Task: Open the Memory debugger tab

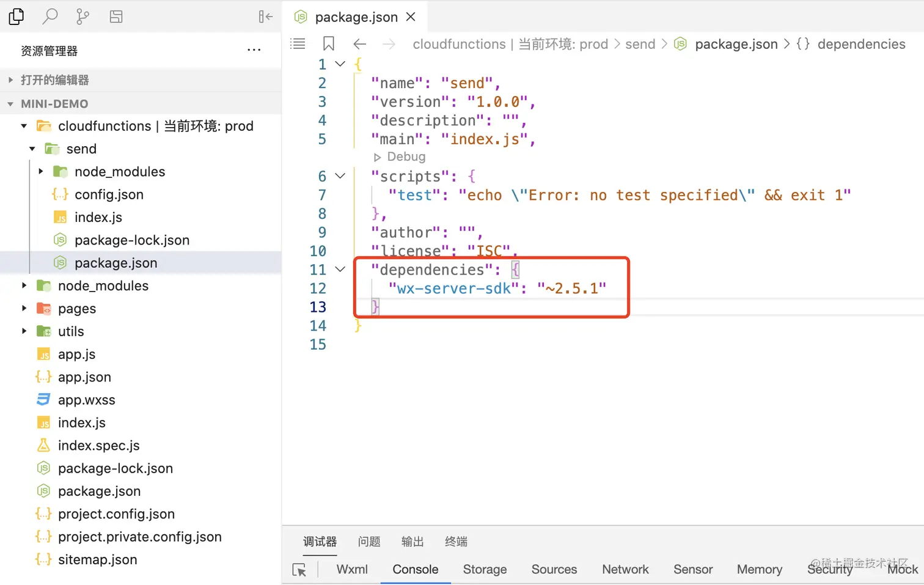Action: [x=760, y=569]
